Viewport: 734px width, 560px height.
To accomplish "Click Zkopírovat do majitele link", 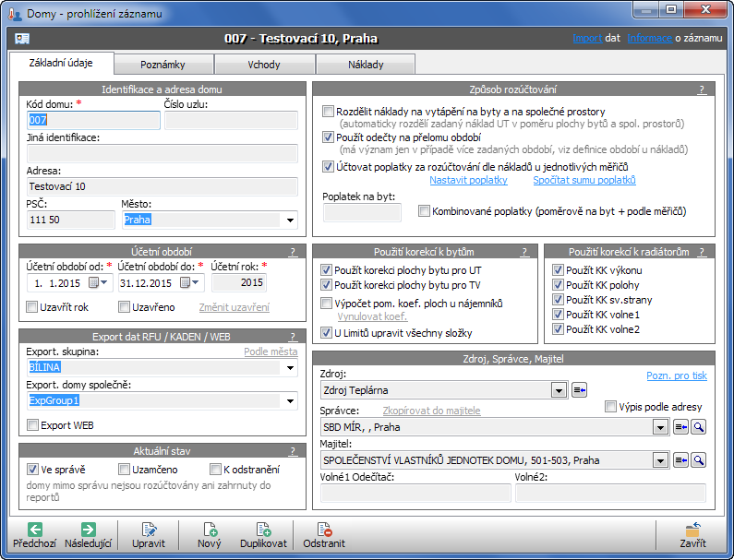I will click(x=431, y=411).
